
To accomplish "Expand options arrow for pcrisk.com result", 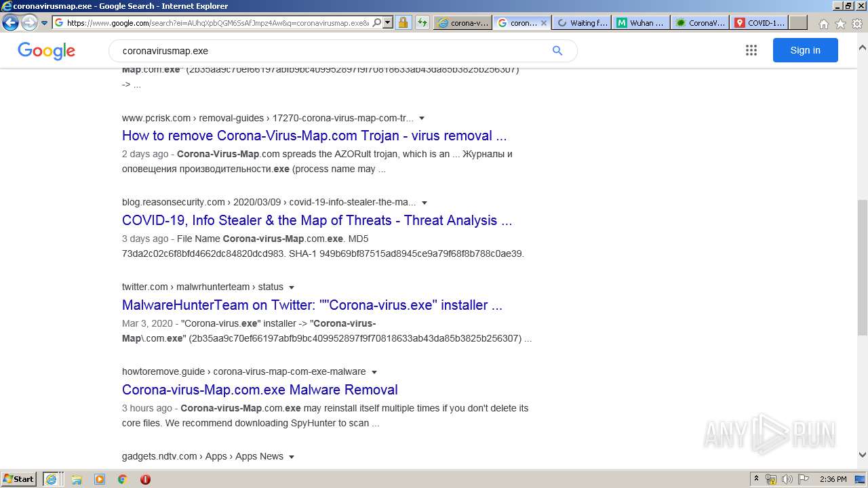I will [x=422, y=119].
